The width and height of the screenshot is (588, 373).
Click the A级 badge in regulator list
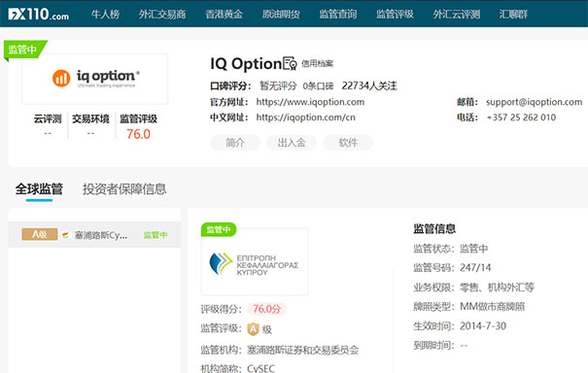coord(40,234)
